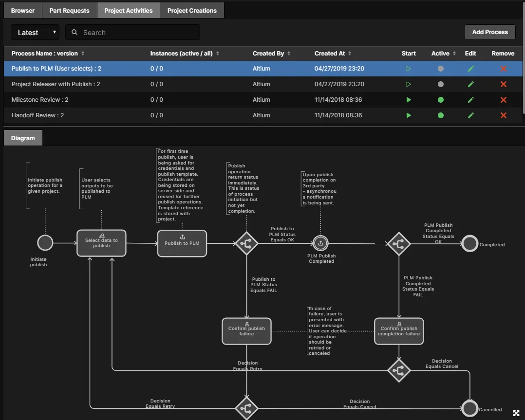This screenshot has height=420, width=525.
Task: Edit the Publish to PLM (User selects) process
Action: [471, 69]
